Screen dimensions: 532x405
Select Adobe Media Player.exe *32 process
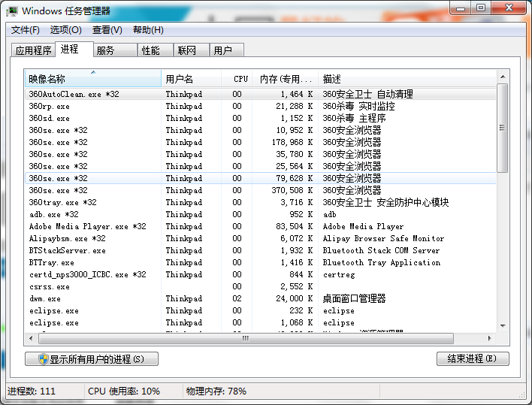click(x=261, y=227)
